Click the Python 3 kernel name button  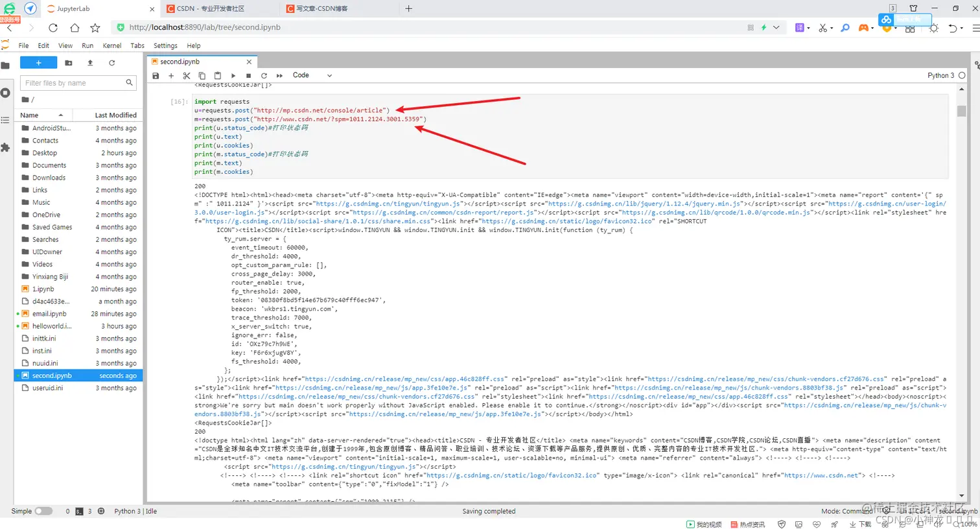point(940,75)
